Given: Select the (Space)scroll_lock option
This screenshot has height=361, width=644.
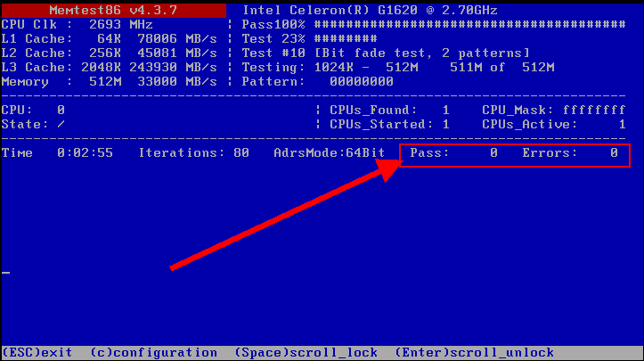Looking at the screenshot, I should 306,352.
